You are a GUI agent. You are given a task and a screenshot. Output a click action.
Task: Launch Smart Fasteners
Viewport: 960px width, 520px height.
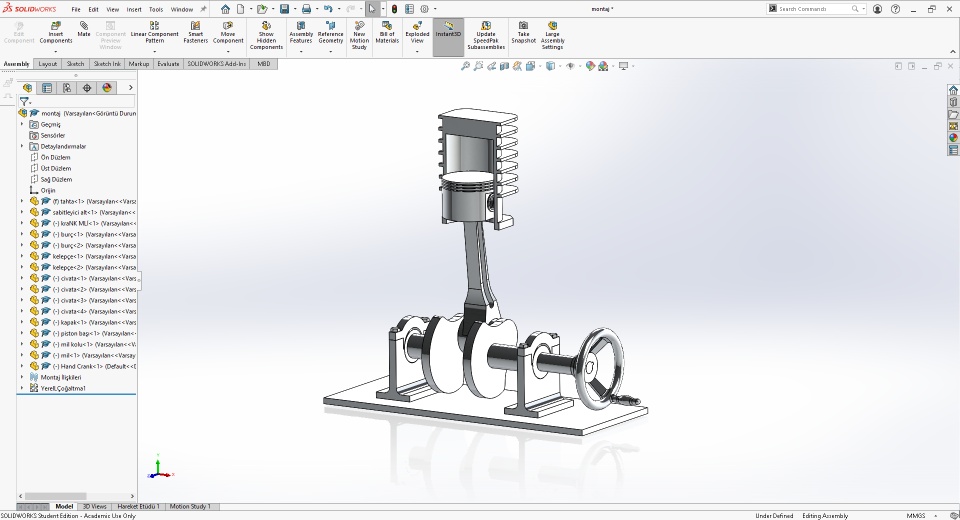195,32
